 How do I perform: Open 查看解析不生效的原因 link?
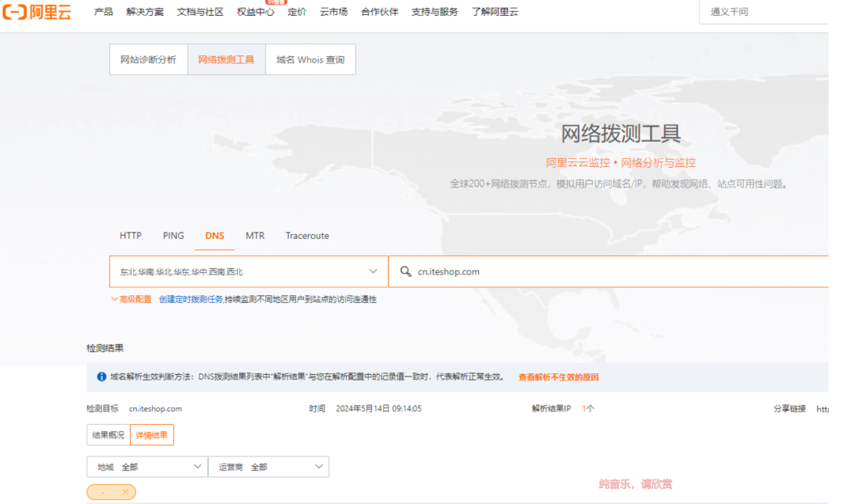(x=558, y=377)
